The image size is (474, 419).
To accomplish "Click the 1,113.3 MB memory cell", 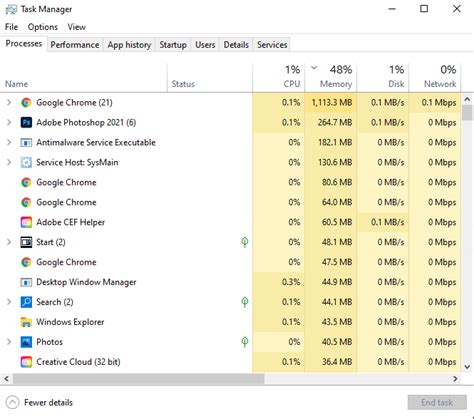I will (331, 103).
